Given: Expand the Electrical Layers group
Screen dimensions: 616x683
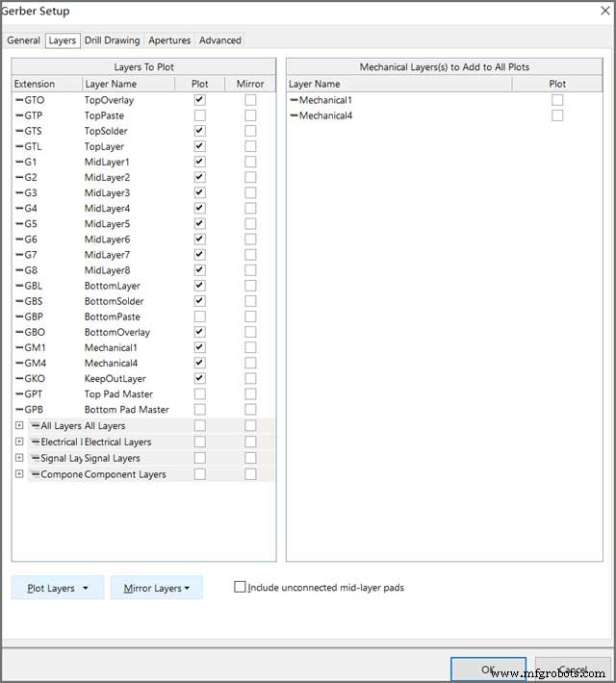Looking at the screenshot, I should (x=19, y=442).
